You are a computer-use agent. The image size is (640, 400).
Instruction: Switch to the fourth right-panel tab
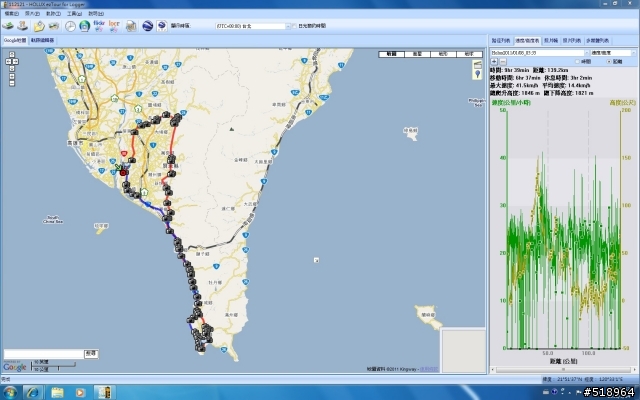[x=571, y=41]
